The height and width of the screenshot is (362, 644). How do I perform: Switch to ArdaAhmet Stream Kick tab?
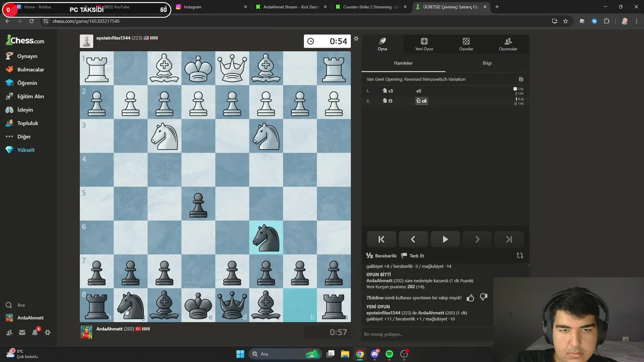[291, 7]
